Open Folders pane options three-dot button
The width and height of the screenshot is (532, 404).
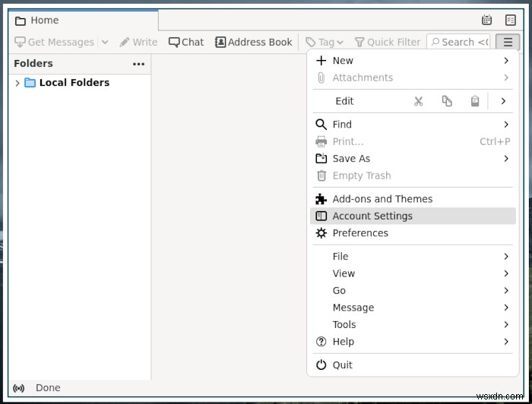(x=138, y=64)
